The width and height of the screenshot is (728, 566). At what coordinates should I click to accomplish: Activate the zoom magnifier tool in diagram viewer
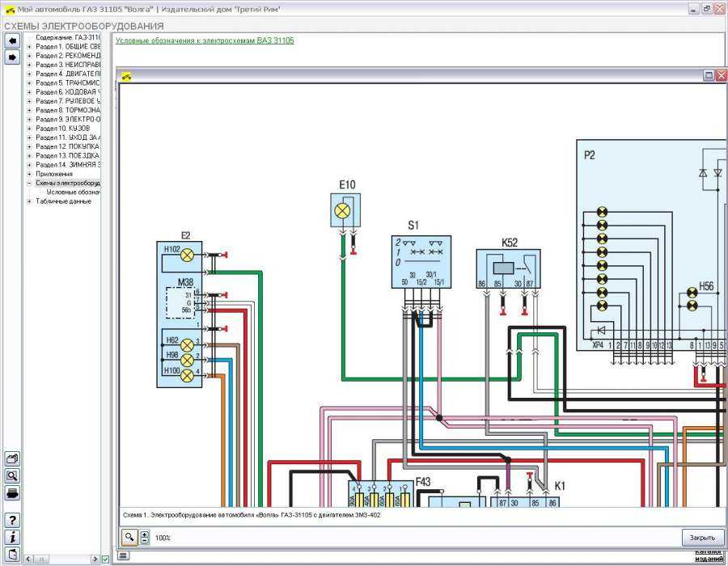[129, 537]
